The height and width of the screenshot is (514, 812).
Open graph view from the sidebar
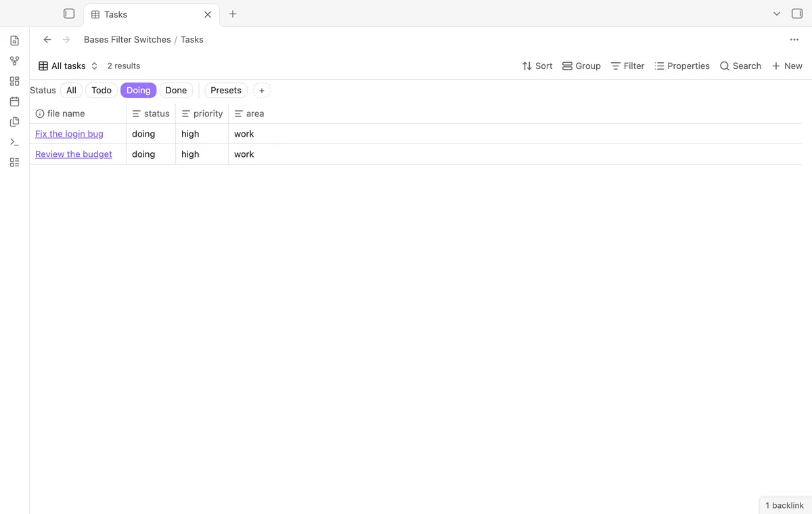click(x=14, y=61)
